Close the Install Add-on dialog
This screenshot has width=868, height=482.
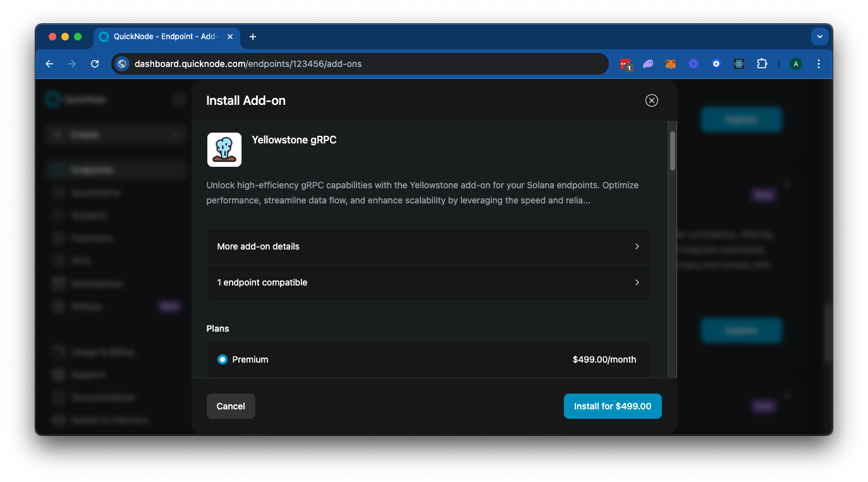coord(651,100)
